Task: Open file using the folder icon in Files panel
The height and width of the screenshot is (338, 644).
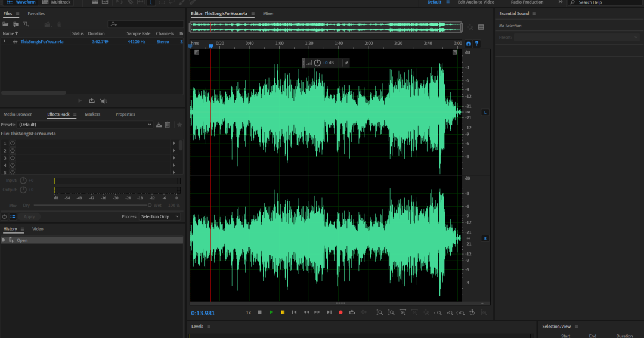Action: (x=5, y=24)
